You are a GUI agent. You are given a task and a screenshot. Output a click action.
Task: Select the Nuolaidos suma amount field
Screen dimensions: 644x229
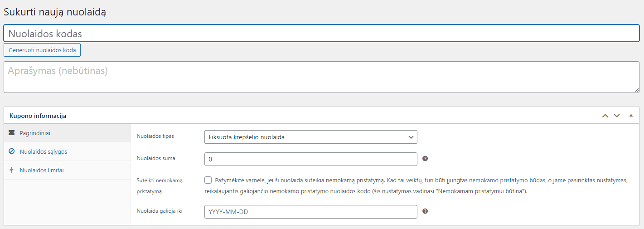click(310, 159)
